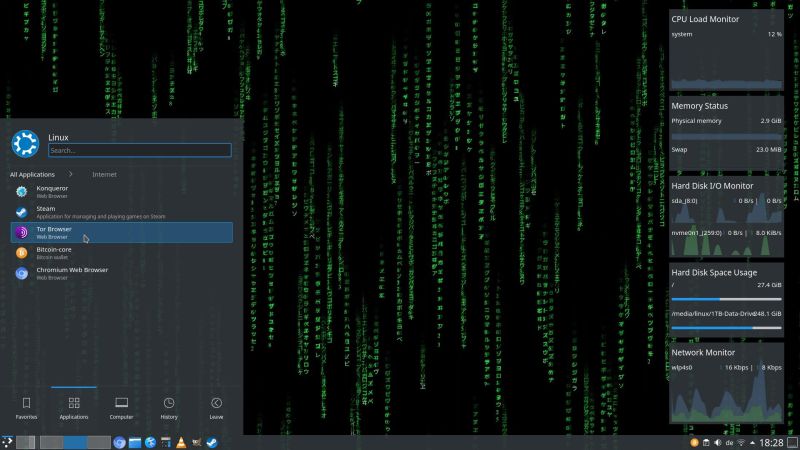The width and height of the screenshot is (800, 450).
Task: Click the breadcrumb arrow after All Applications
Action: coord(71,174)
